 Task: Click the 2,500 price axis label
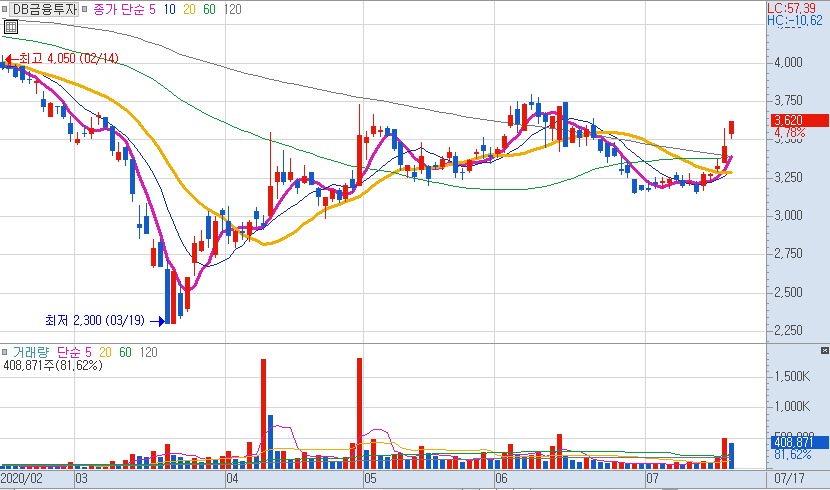point(788,292)
